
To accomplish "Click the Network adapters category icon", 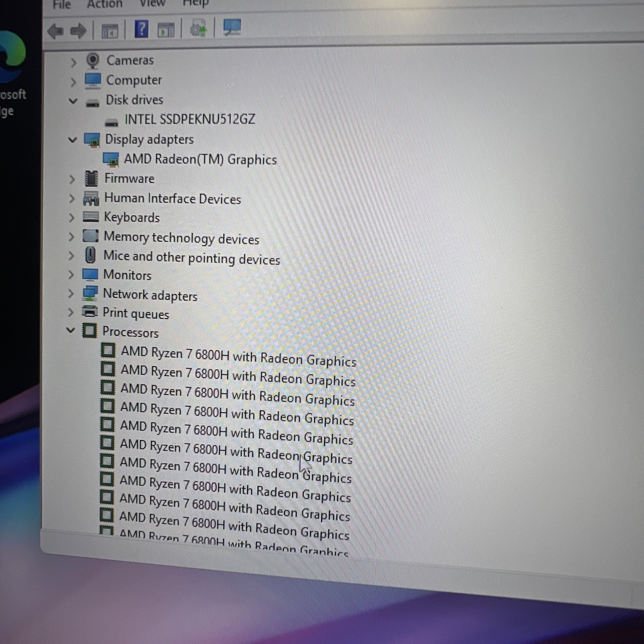I will (x=90, y=293).
